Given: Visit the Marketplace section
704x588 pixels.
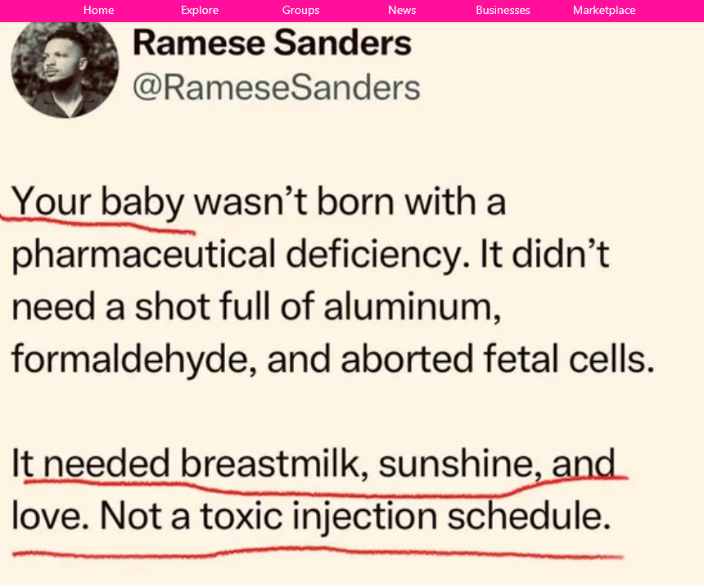Looking at the screenshot, I should coord(604,10).
